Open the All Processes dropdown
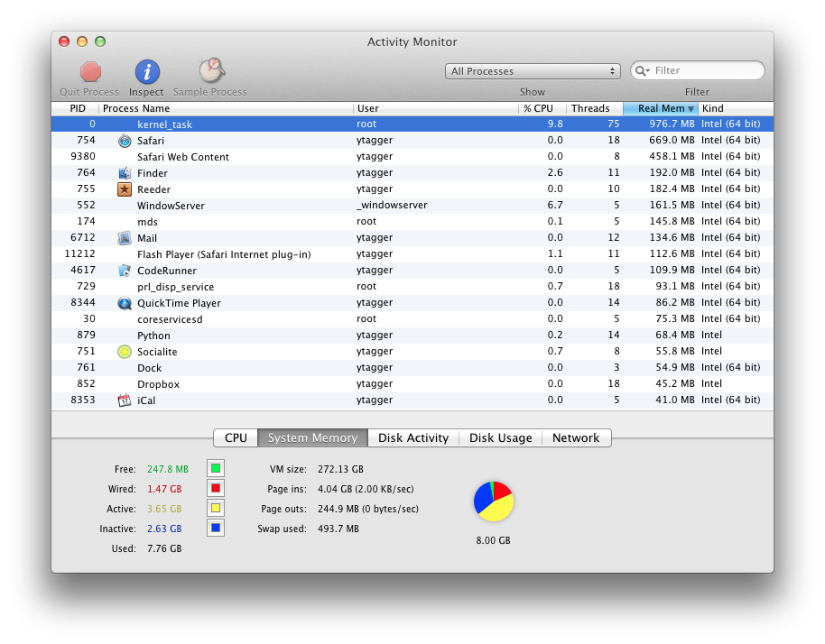The width and height of the screenshot is (825, 644). point(533,71)
